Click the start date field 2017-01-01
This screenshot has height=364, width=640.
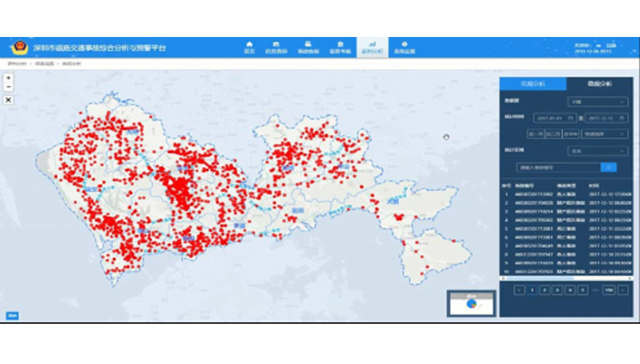(x=555, y=117)
